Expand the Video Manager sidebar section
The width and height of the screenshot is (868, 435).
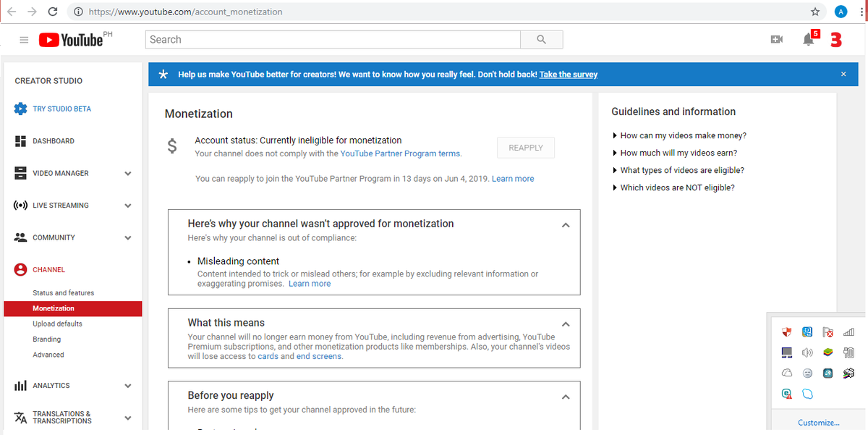coord(128,174)
